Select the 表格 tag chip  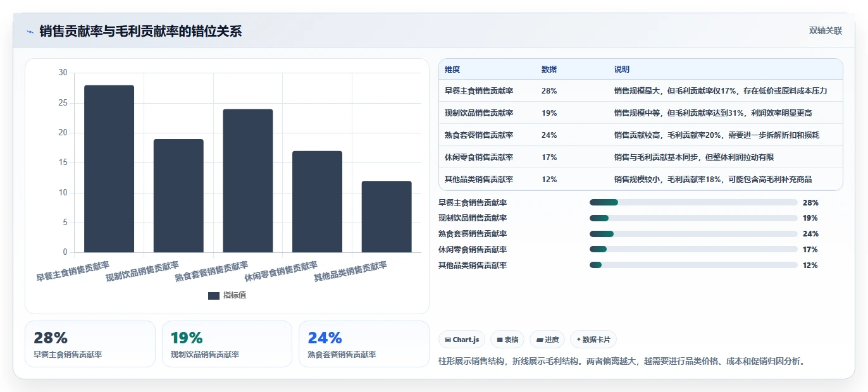coord(507,340)
